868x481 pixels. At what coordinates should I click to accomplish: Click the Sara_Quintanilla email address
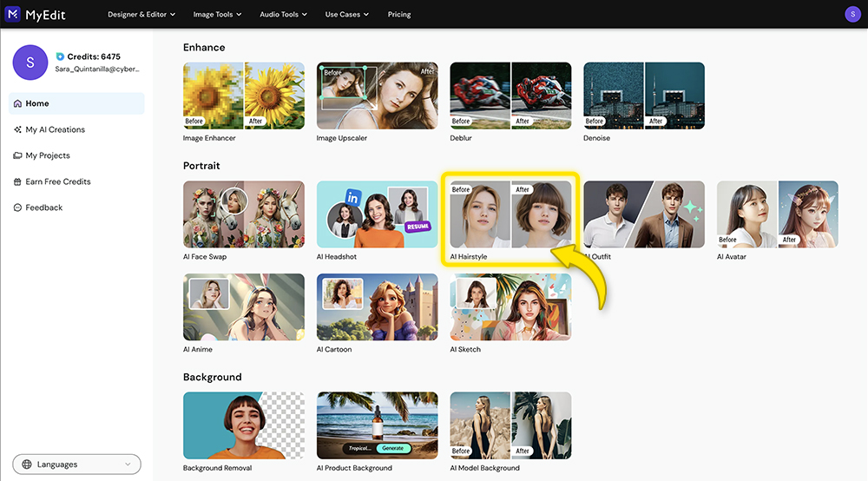pos(97,69)
